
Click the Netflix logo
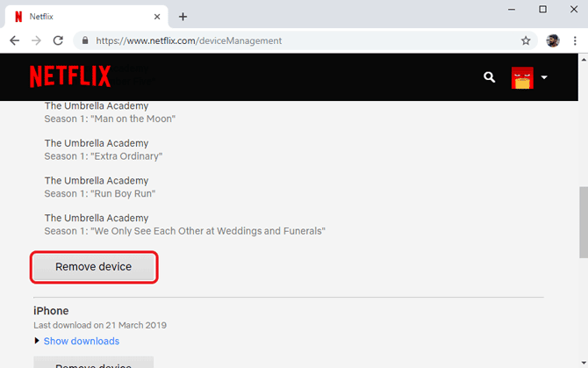tap(70, 76)
